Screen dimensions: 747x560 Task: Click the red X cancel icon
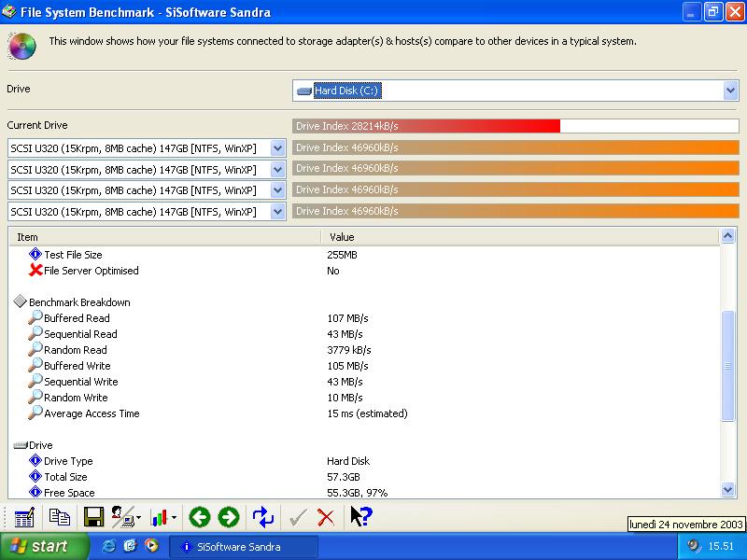pos(326,518)
